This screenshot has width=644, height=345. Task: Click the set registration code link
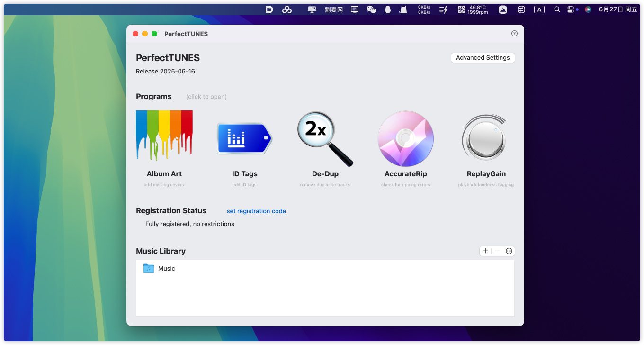pos(256,211)
